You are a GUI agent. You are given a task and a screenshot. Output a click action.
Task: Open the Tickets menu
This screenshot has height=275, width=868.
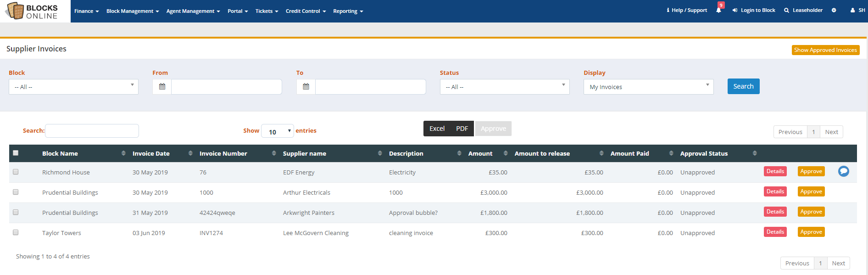(267, 11)
